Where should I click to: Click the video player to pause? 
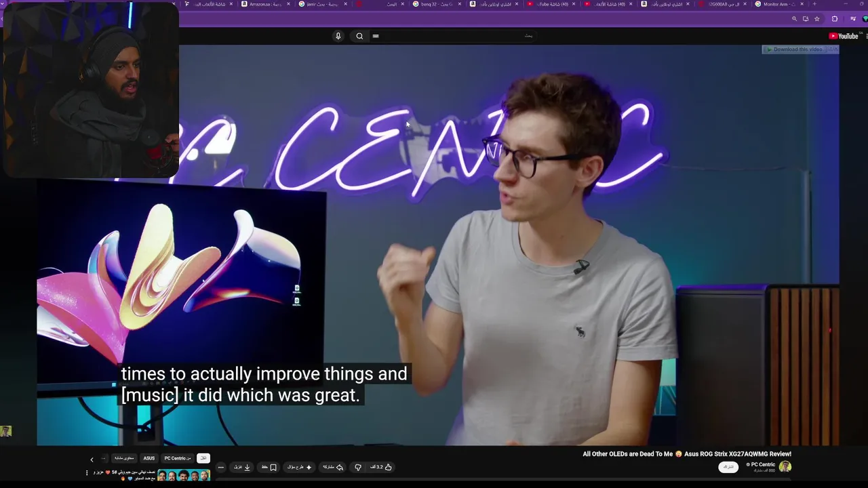(x=438, y=244)
